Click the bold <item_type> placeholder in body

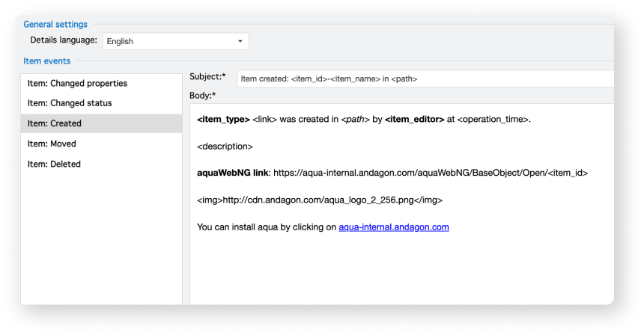coord(223,120)
